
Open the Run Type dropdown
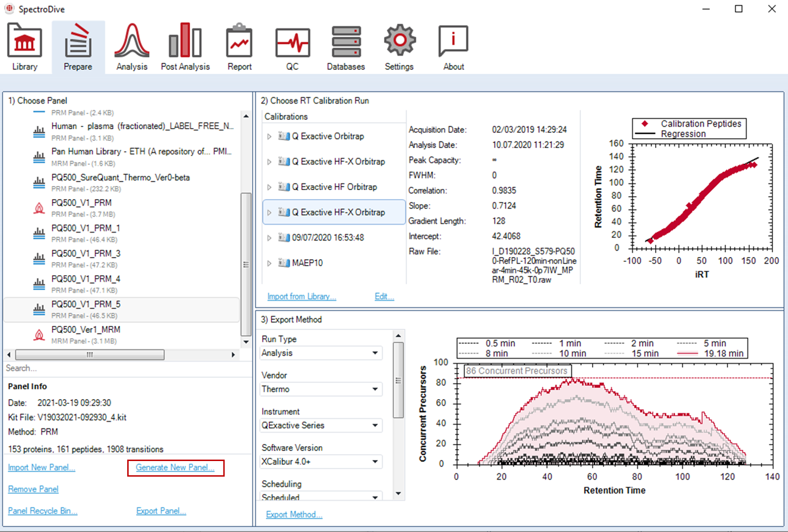coord(321,353)
